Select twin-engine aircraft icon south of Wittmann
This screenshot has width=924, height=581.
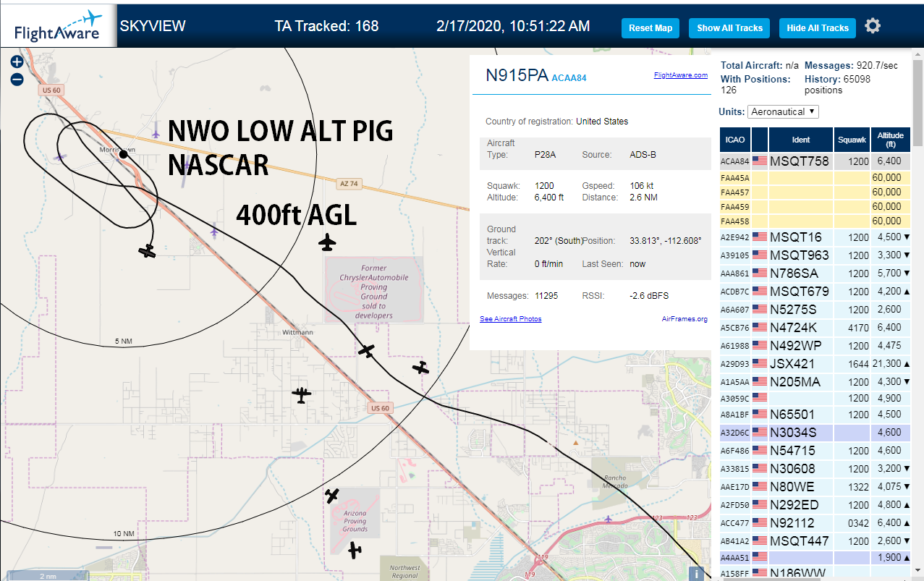click(x=302, y=395)
